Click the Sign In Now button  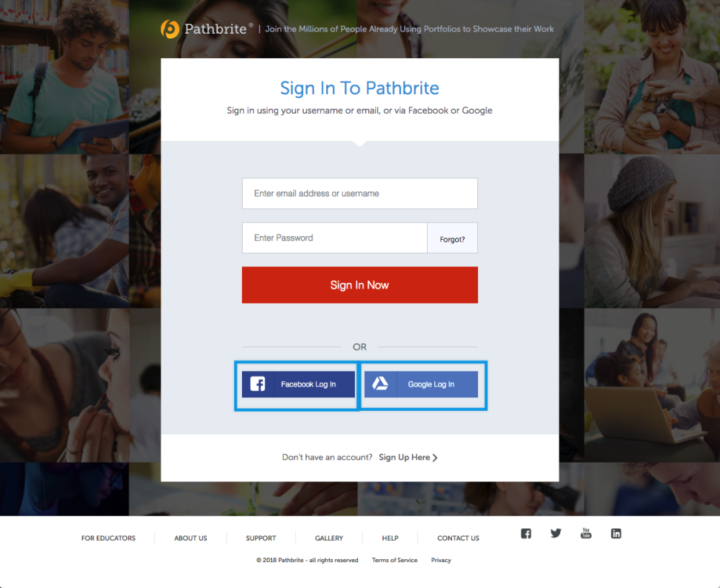(359, 285)
